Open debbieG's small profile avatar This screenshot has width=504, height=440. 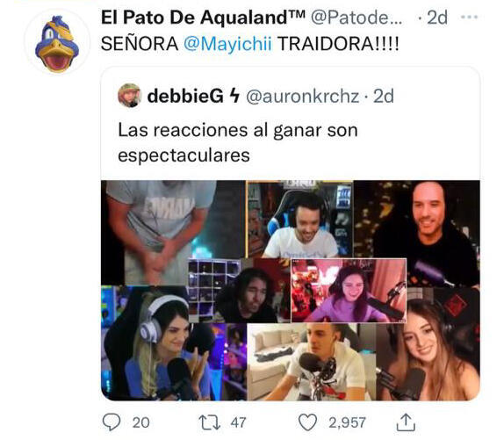(130, 96)
